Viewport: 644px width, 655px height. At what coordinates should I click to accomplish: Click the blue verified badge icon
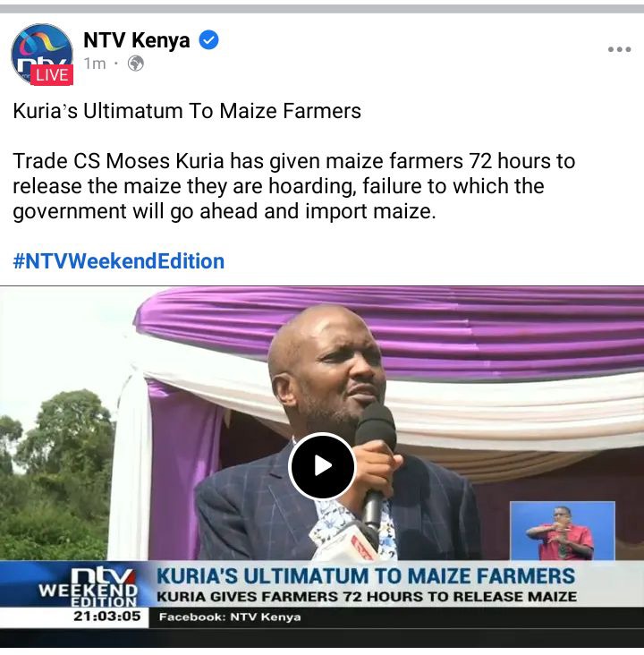point(208,40)
